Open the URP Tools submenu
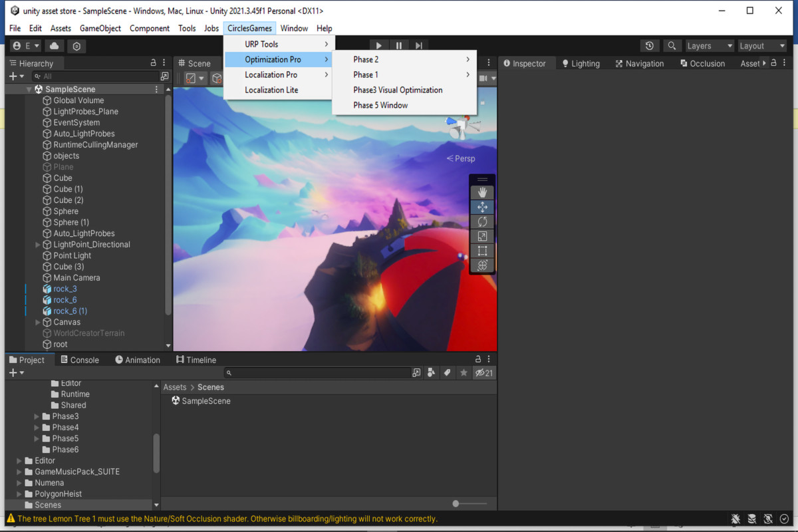This screenshot has height=532, width=798. point(279,44)
